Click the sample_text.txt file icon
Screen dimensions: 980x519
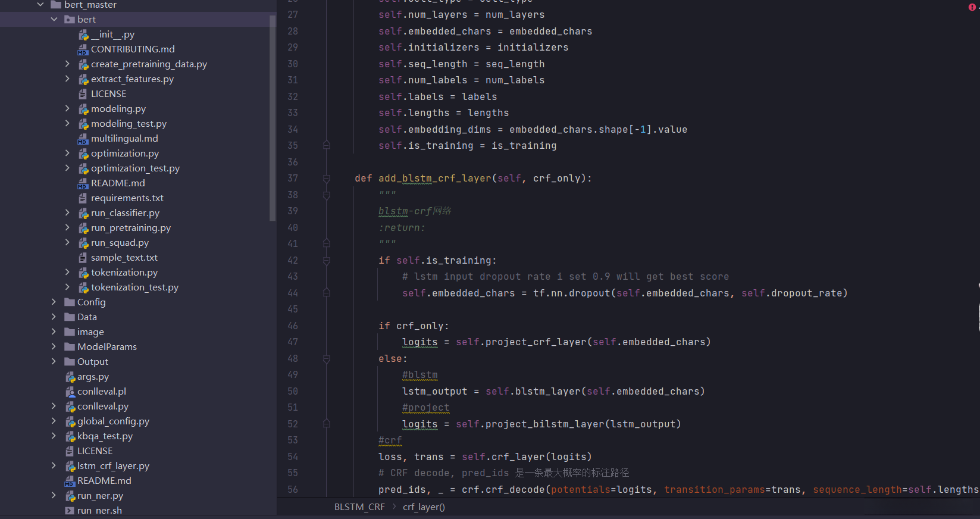tap(83, 258)
